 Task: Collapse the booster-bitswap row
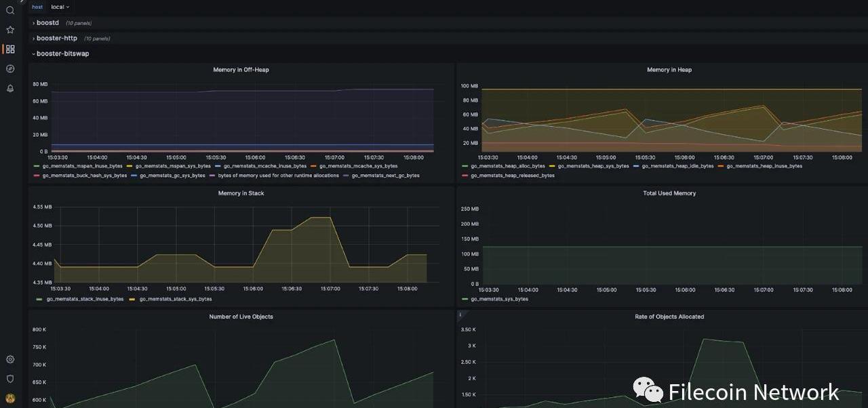62,54
